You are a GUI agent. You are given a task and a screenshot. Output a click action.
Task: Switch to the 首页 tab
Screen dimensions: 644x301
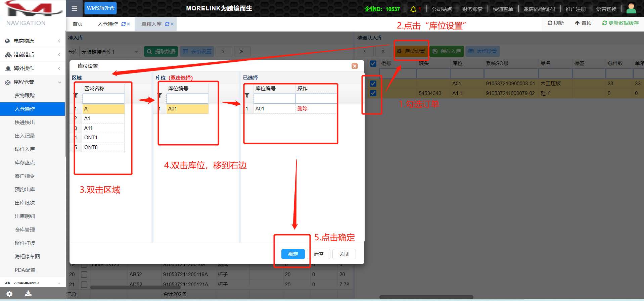click(78, 24)
